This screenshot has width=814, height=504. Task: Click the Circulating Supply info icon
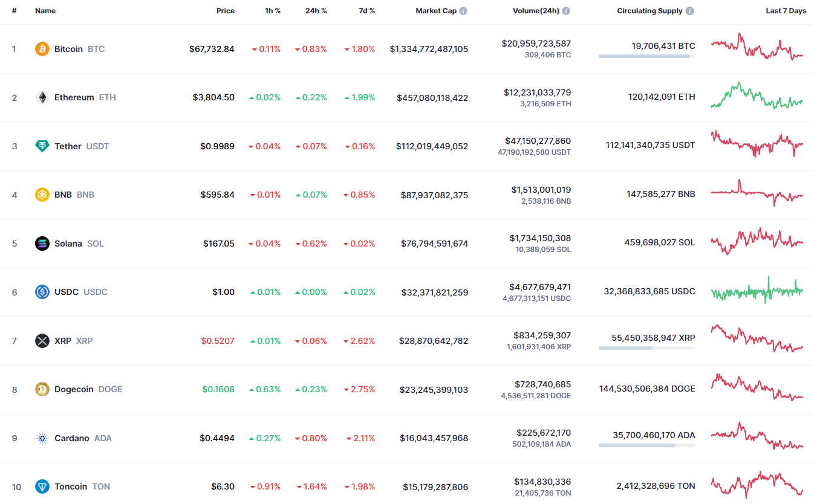(x=690, y=11)
